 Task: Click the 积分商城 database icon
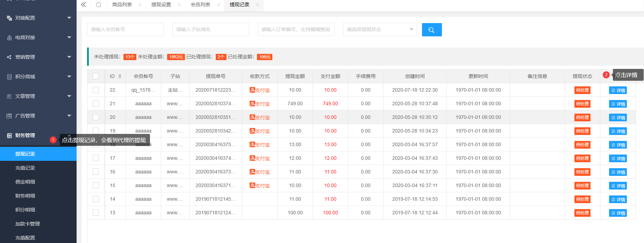click(x=9, y=77)
